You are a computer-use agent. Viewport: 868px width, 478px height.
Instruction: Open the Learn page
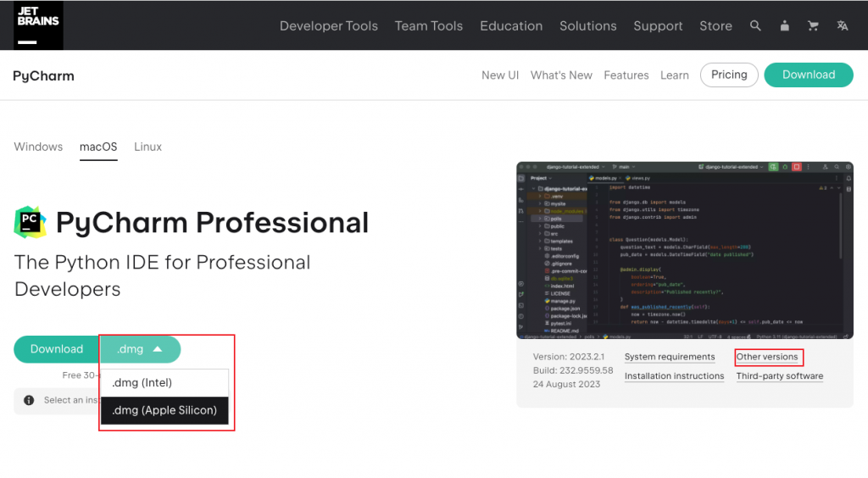coord(674,75)
